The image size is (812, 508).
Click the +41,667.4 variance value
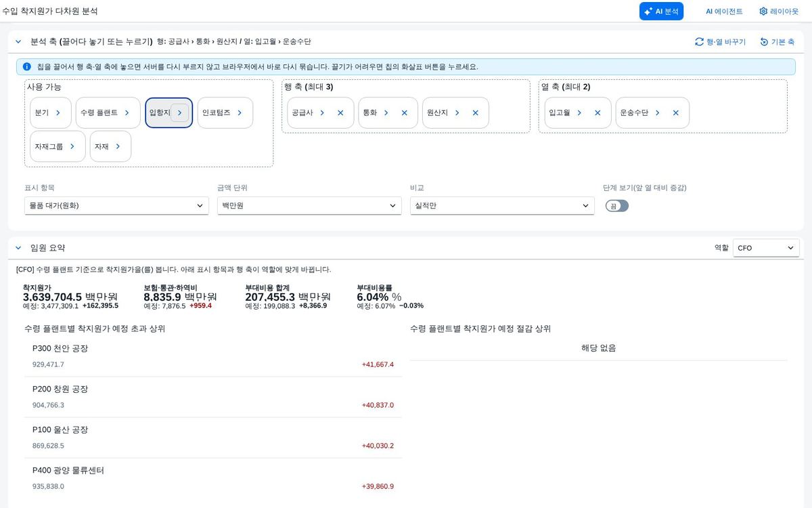378,364
